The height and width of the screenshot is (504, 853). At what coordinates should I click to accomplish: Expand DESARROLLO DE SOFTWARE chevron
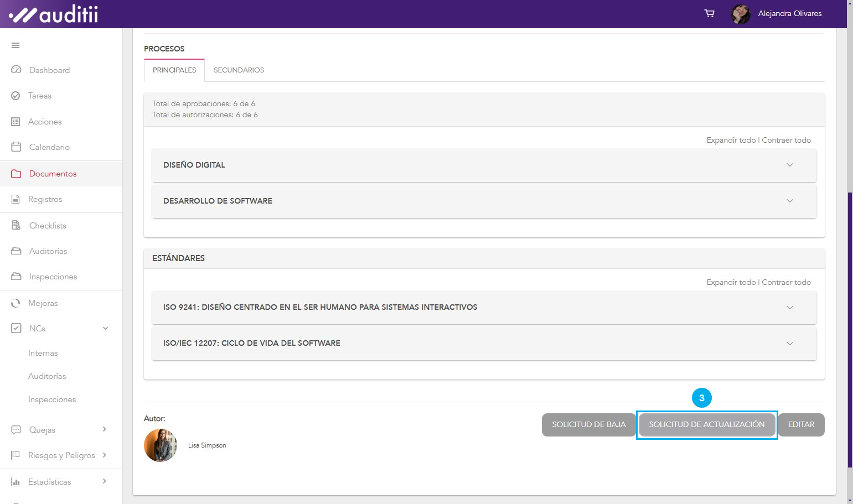789,201
